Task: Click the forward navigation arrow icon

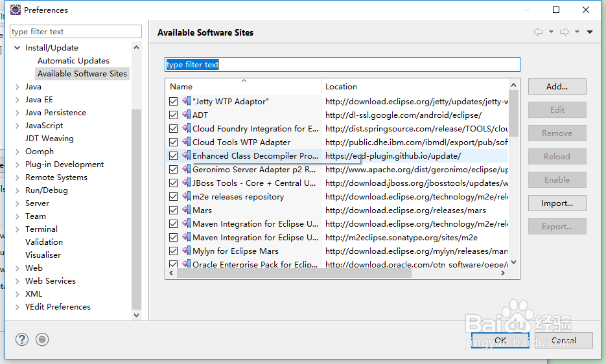Action: click(x=564, y=32)
